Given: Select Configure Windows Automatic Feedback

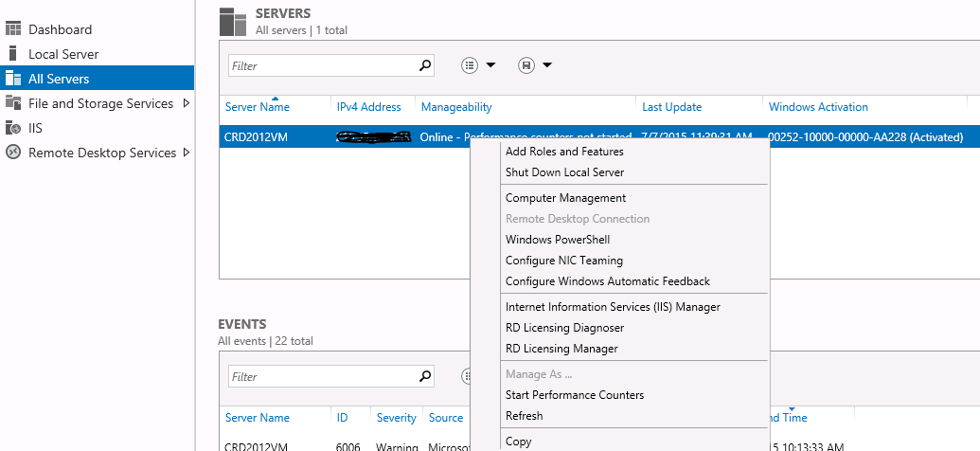Looking at the screenshot, I should [x=608, y=281].
